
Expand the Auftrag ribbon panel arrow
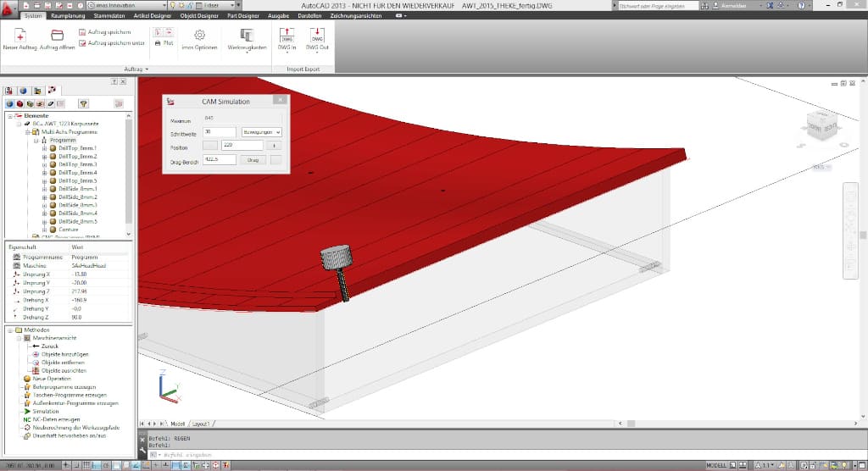coord(147,69)
